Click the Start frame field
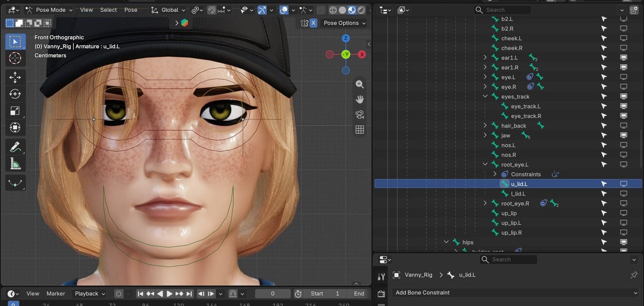 point(326,293)
